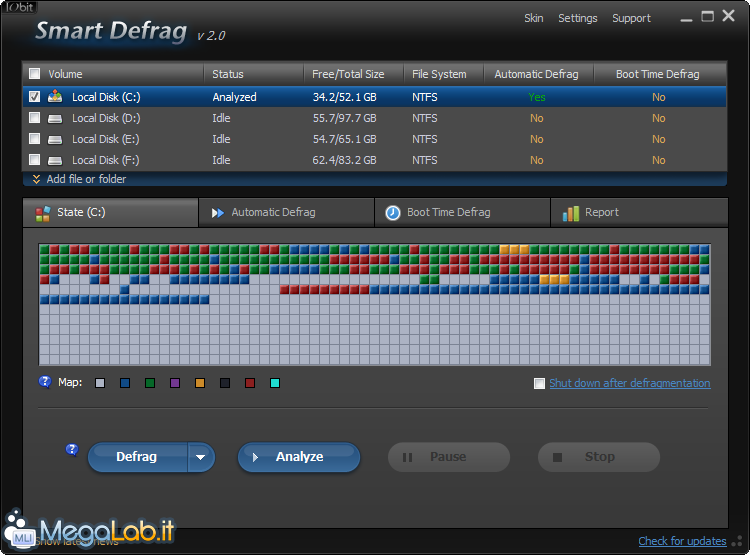Click the orange map legend swatch

[x=200, y=383]
